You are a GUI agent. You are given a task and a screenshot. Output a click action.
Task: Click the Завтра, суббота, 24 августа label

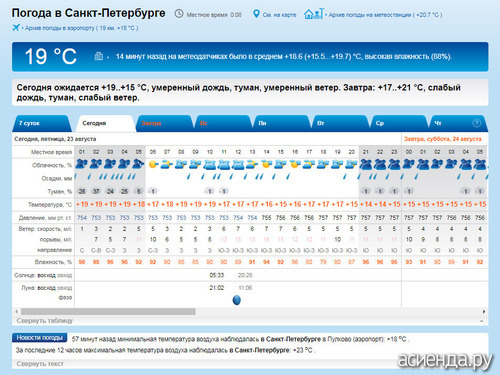coord(443,139)
